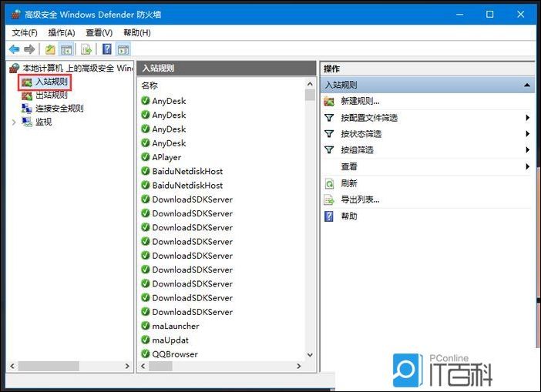Select the first DownloadSDKServer rule
Viewport: 541px width, 392px height.
[x=192, y=199]
